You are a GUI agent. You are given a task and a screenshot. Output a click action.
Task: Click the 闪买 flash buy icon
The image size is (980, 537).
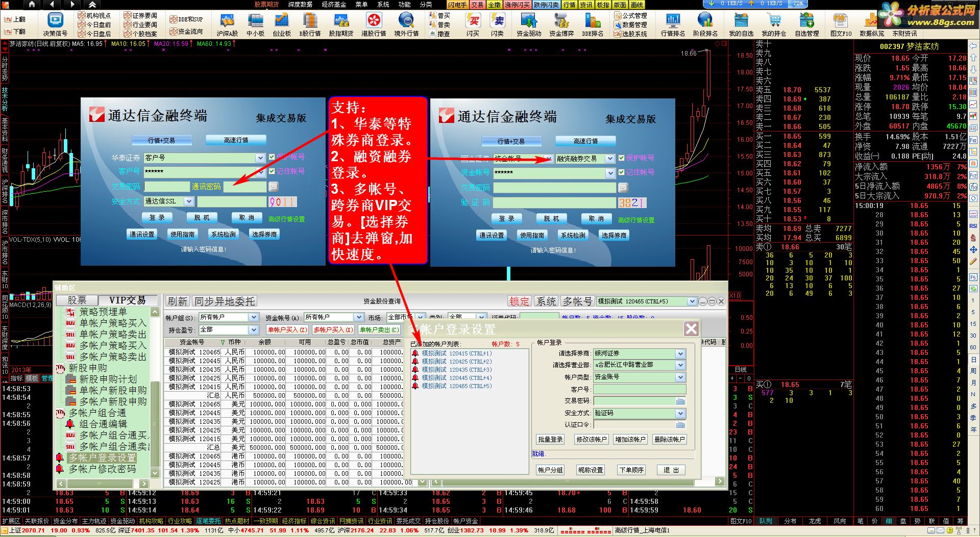[x=473, y=24]
